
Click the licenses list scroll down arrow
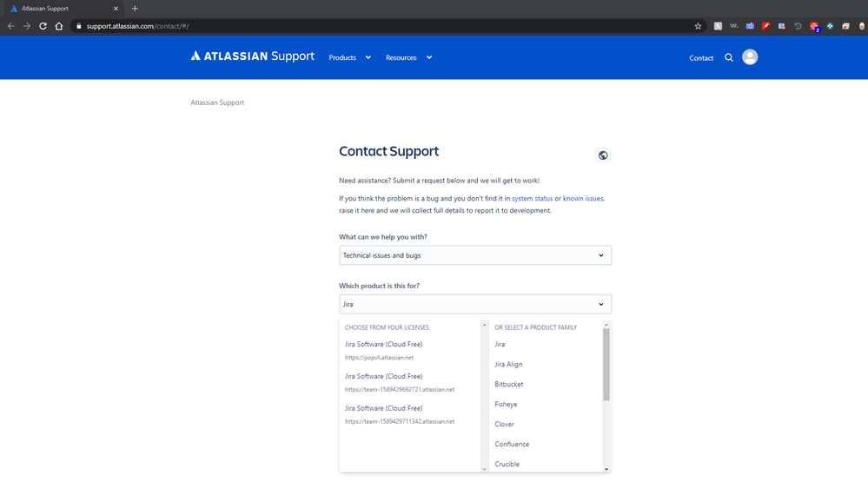pyautogui.click(x=484, y=469)
